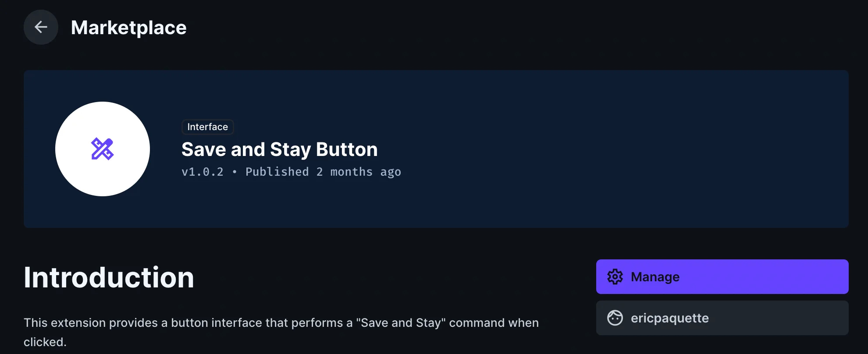This screenshot has height=354, width=868.
Task: Click the Interface type badge
Action: click(207, 127)
